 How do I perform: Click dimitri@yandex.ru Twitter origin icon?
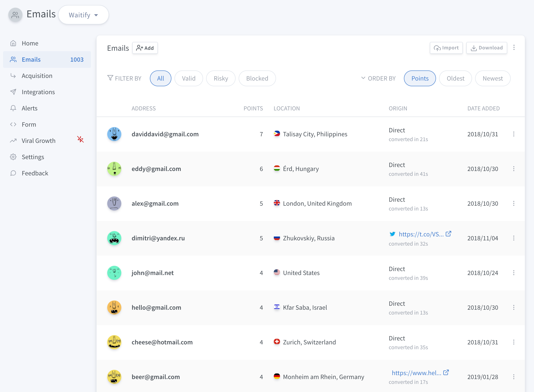pos(392,234)
